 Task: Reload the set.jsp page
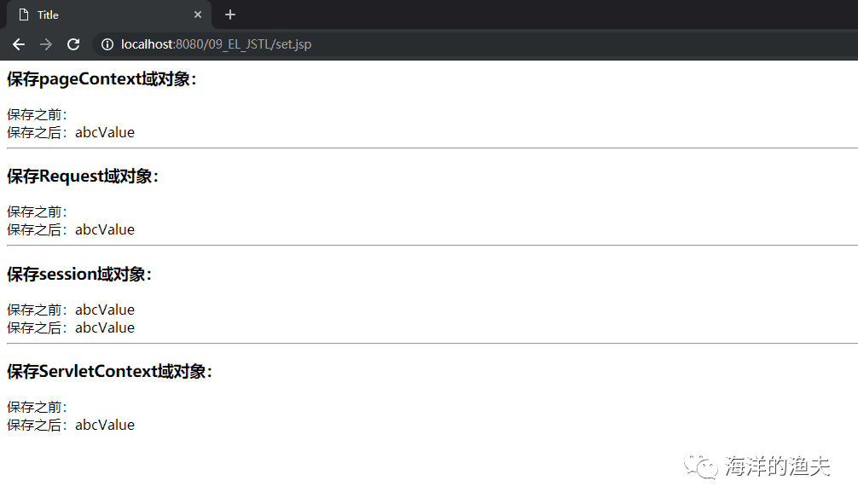pos(73,44)
